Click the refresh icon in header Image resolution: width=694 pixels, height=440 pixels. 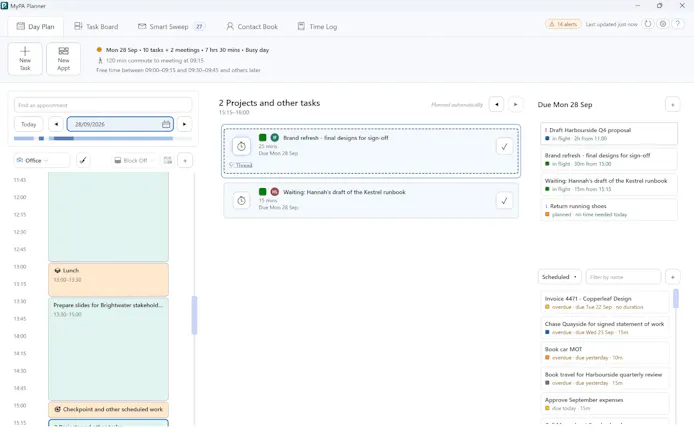click(x=648, y=24)
